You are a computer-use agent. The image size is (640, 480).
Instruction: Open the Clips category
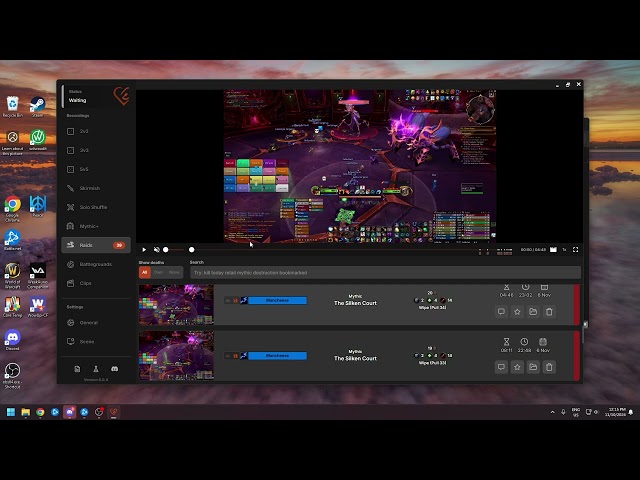pyautogui.click(x=96, y=283)
